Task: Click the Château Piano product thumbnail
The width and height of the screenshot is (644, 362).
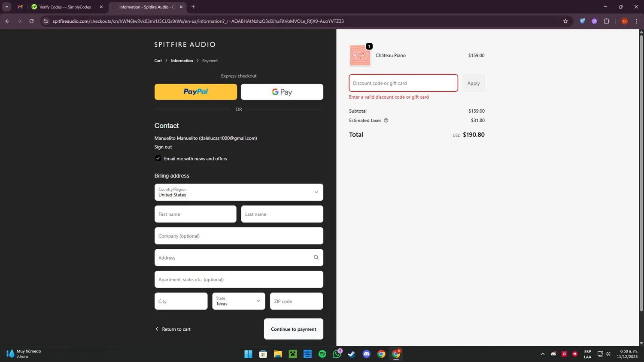Action: coord(360,55)
